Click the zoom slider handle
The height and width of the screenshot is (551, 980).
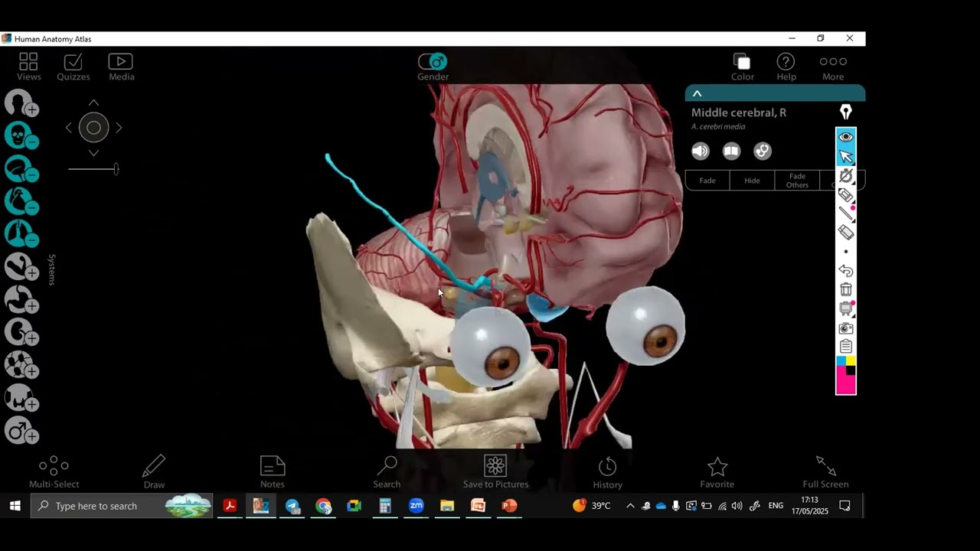click(x=116, y=169)
